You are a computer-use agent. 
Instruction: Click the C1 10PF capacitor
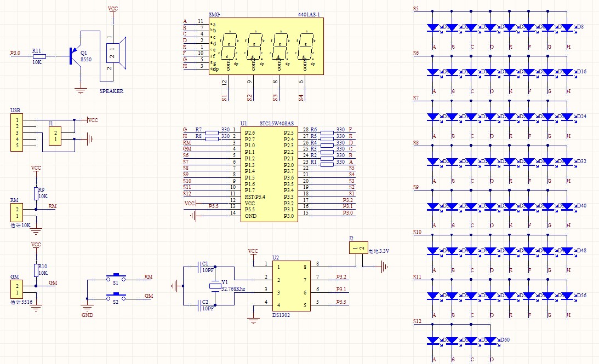pos(199,268)
